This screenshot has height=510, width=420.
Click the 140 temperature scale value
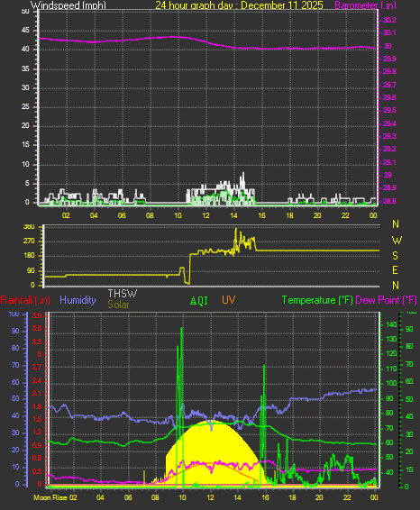391,324
